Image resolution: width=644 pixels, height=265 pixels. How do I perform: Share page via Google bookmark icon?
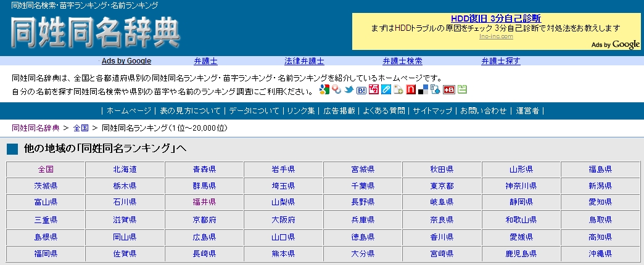[324, 89]
